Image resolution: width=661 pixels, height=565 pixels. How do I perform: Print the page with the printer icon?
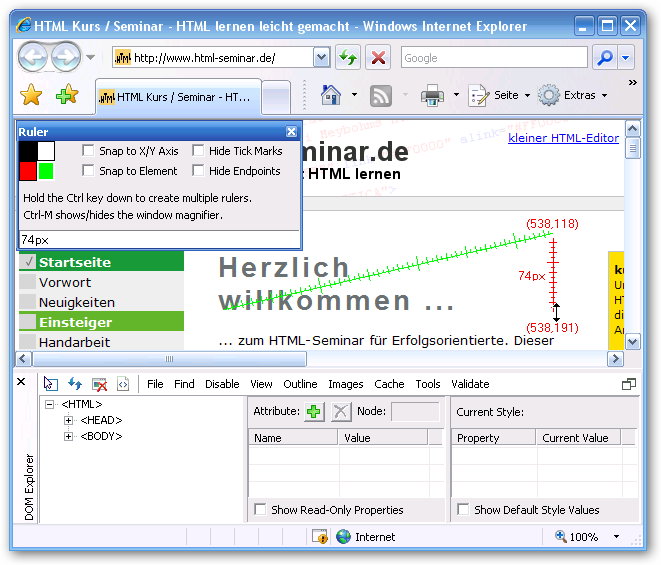[432, 95]
